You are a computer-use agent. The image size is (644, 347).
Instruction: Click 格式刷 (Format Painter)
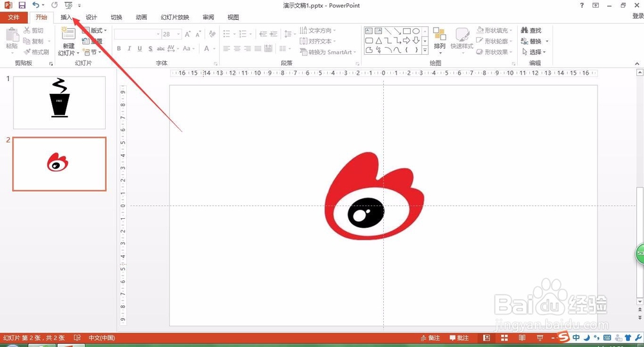36,52
